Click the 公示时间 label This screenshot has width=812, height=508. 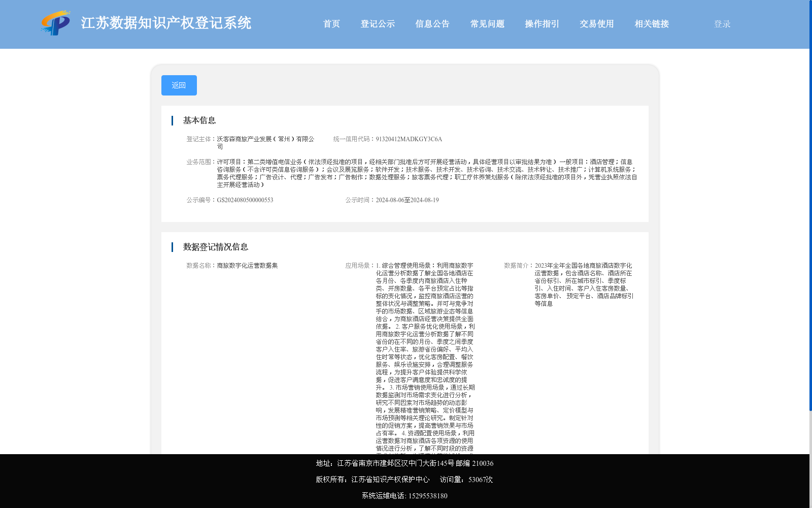tap(360, 200)
